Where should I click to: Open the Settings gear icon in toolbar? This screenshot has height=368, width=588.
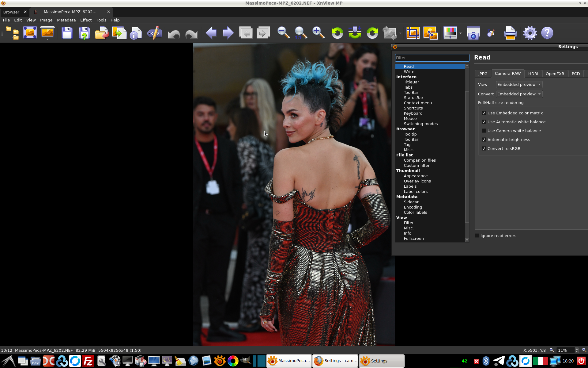tap(530, 33)
